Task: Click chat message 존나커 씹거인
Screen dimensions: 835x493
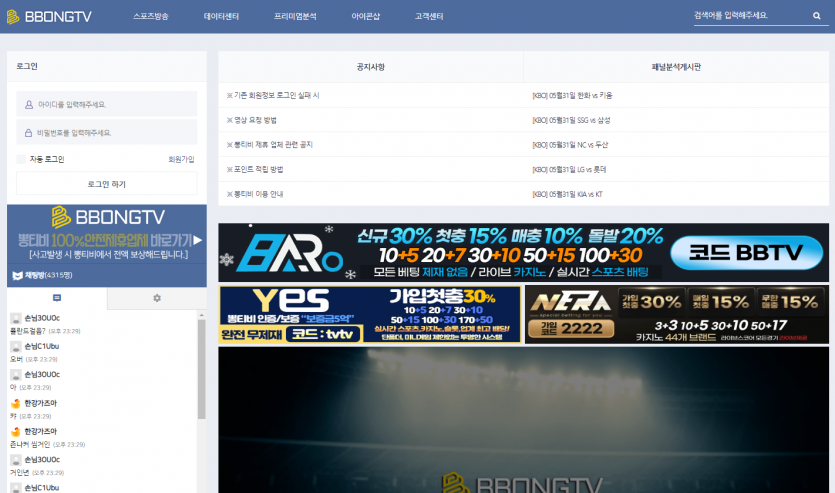Action: pos(30,445)
